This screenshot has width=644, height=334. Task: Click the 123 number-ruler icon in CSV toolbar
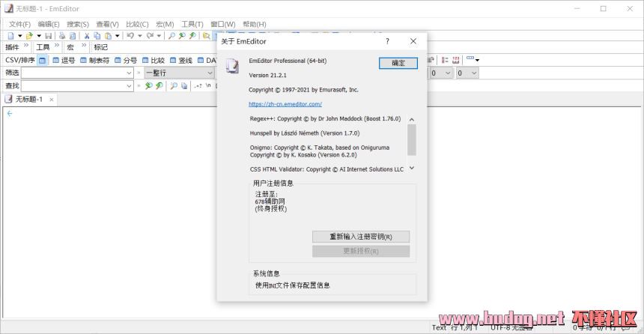[x=455, y=61]
